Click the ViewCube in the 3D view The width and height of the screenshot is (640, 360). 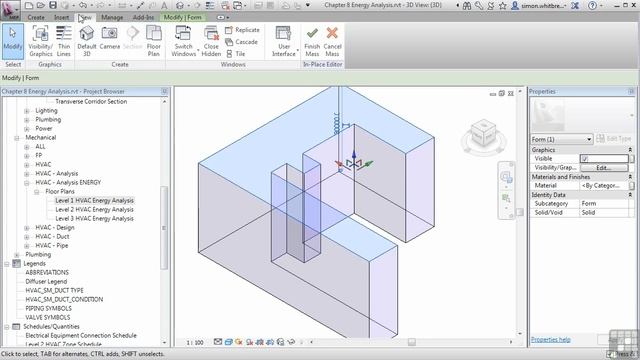(x=484, y=133)
